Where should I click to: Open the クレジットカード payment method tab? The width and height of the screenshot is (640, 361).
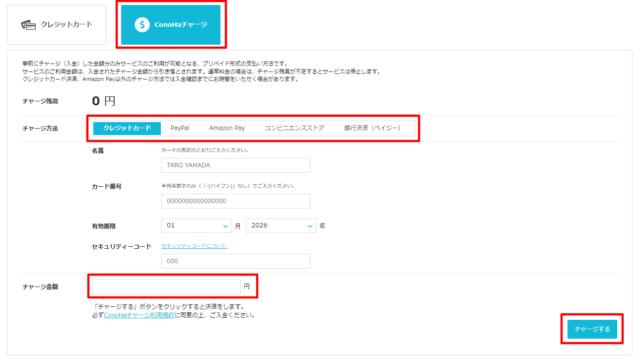[57, 25]
